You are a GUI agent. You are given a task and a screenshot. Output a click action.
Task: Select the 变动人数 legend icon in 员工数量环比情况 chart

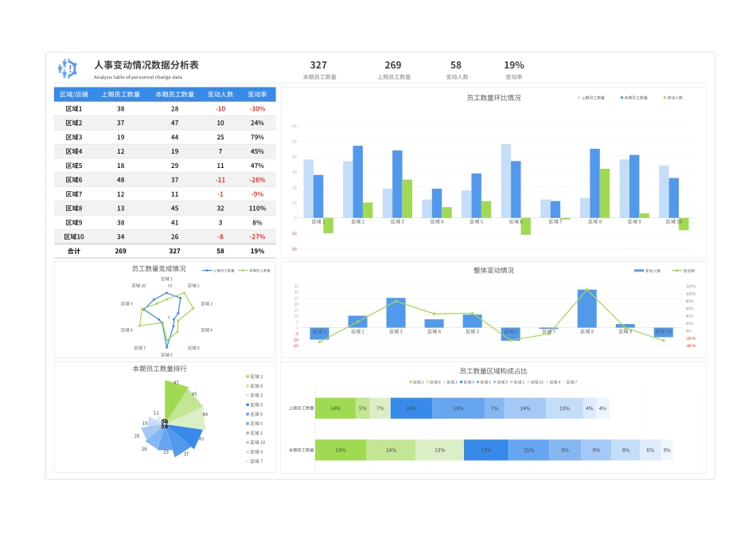(664, 97)
